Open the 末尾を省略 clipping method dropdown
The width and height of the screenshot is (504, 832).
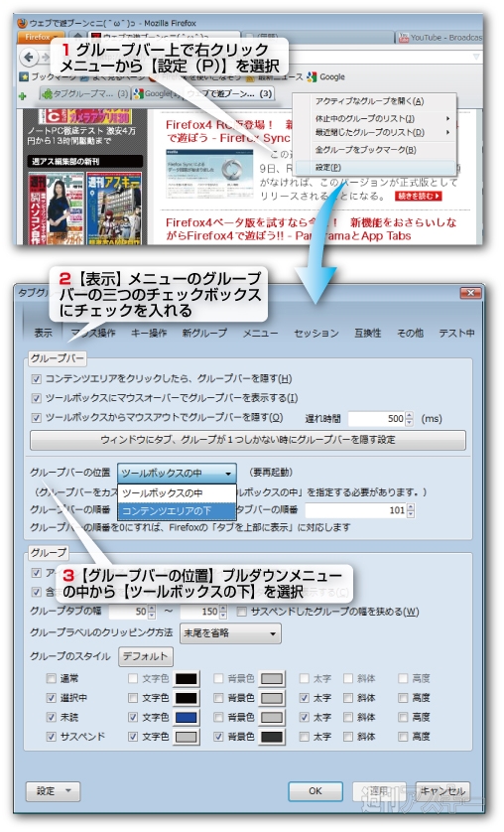point(230,633)
